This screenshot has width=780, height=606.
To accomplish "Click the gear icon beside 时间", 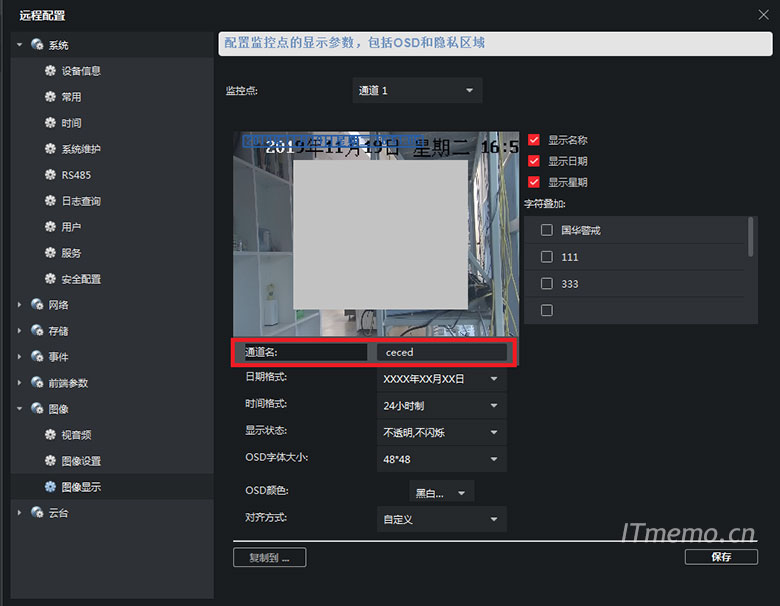I will pyautogui.click(x=50, y=122).
